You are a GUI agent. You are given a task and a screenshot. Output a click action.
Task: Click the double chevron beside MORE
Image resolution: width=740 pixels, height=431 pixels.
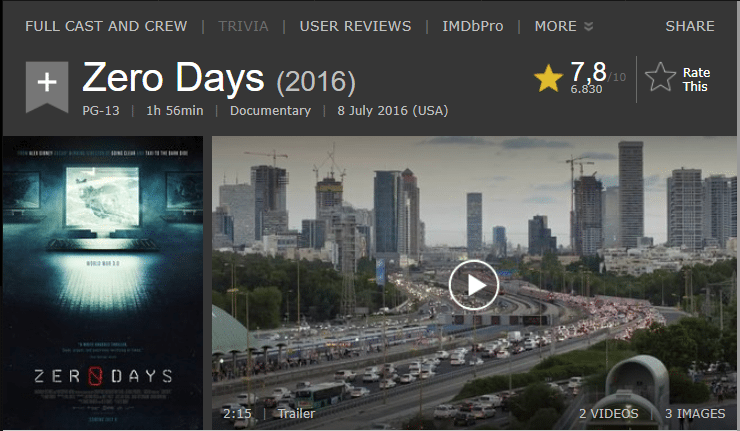click(588, 26)
